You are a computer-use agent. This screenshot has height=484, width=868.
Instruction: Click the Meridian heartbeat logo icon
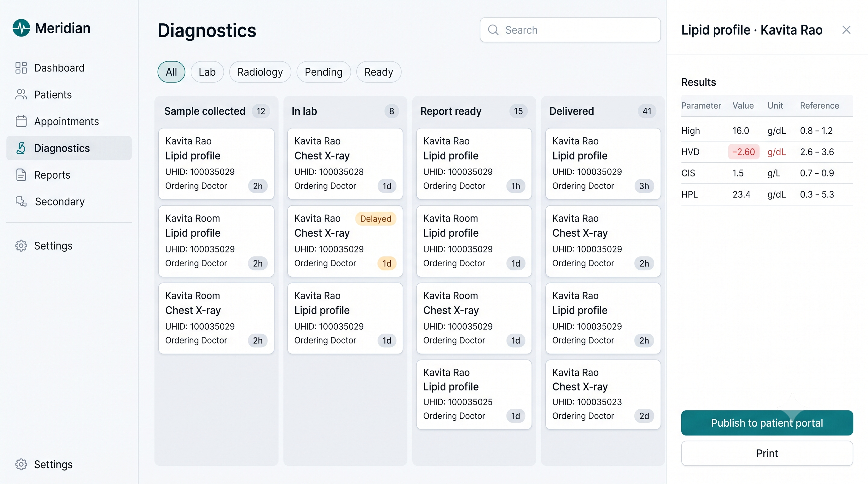(x=21, y=28)
